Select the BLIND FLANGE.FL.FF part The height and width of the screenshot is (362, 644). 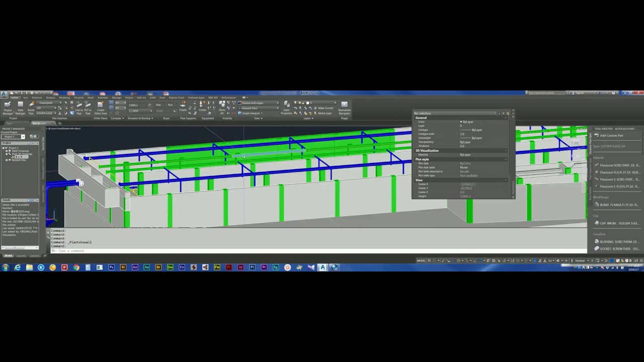point(617,205)
